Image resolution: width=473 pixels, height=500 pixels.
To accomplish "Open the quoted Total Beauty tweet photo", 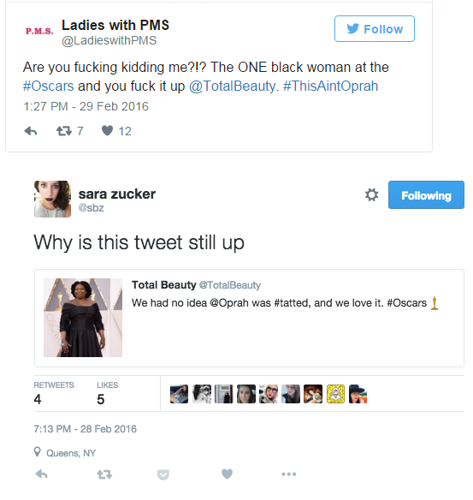I will coord(83,317).
